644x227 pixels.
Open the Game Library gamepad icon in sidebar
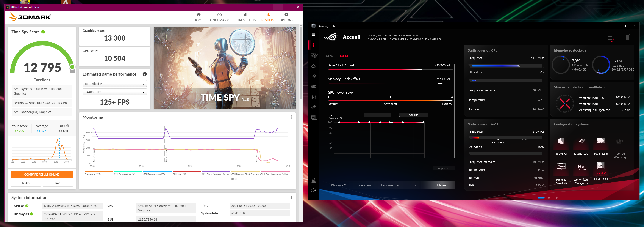coord(314,87)
